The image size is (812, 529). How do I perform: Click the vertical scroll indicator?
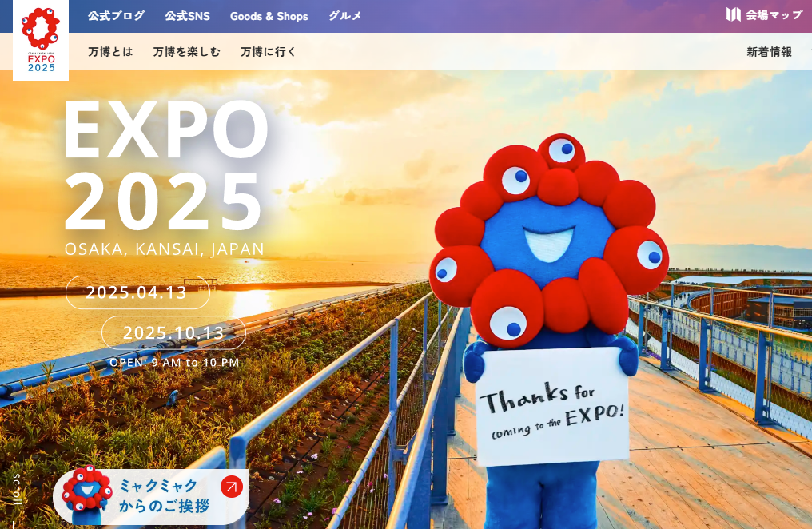pos(17,491)
